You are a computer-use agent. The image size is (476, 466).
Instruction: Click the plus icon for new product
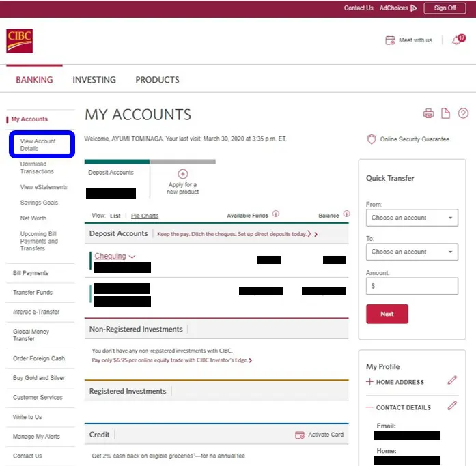click(182, 174)
